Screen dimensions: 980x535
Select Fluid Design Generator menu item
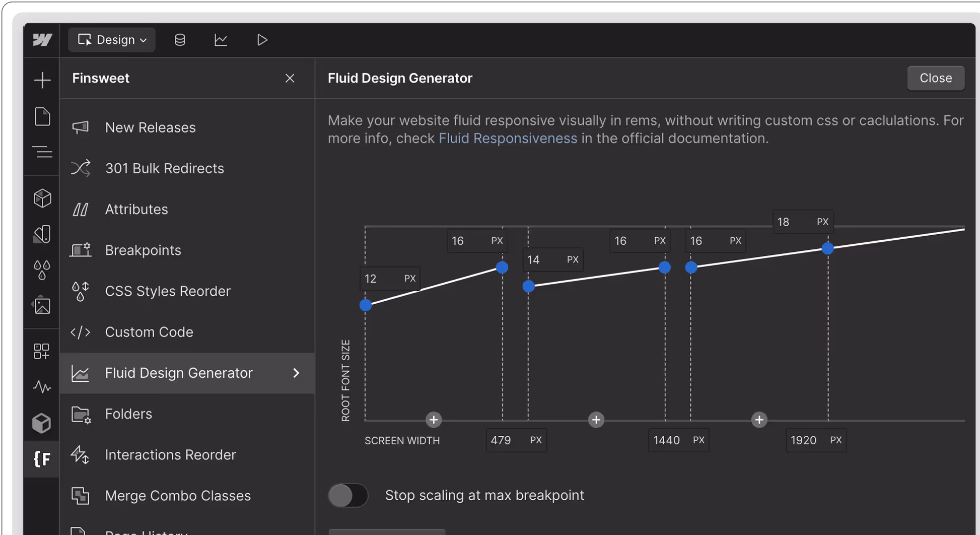(x=187, y=373)
